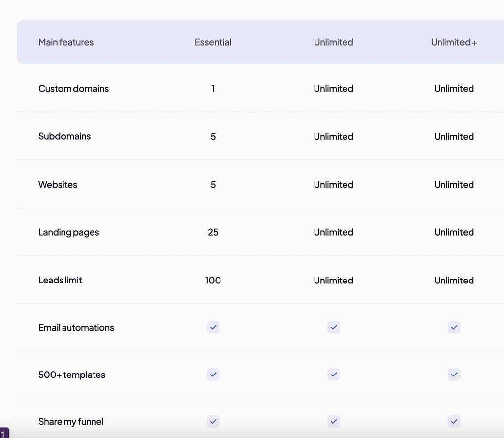This screenshot has width=504, height=438.
Task: Click the Subdomains row label
Action: click(x=64, y=136)
